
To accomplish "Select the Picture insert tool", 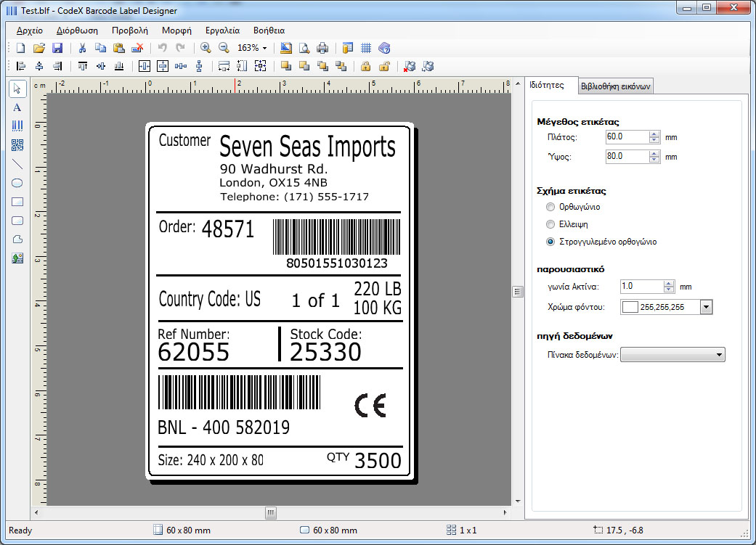I will pos(17,258).
